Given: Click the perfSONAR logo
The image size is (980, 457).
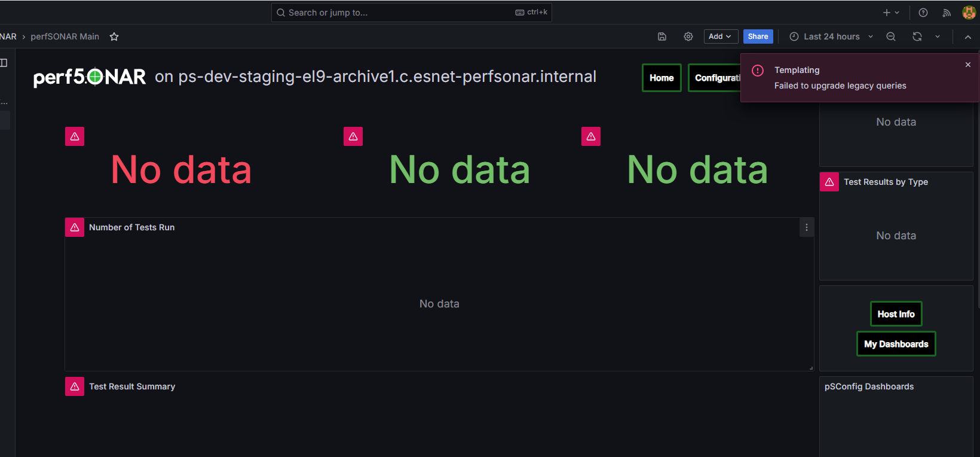Looking at the screenshot, I should [x=90, y=77].
